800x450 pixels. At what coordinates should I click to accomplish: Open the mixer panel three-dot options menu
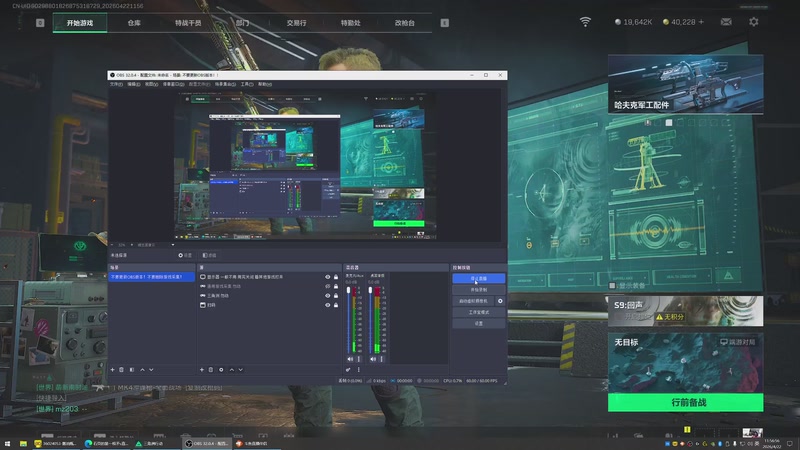click(x=358, y=369)
